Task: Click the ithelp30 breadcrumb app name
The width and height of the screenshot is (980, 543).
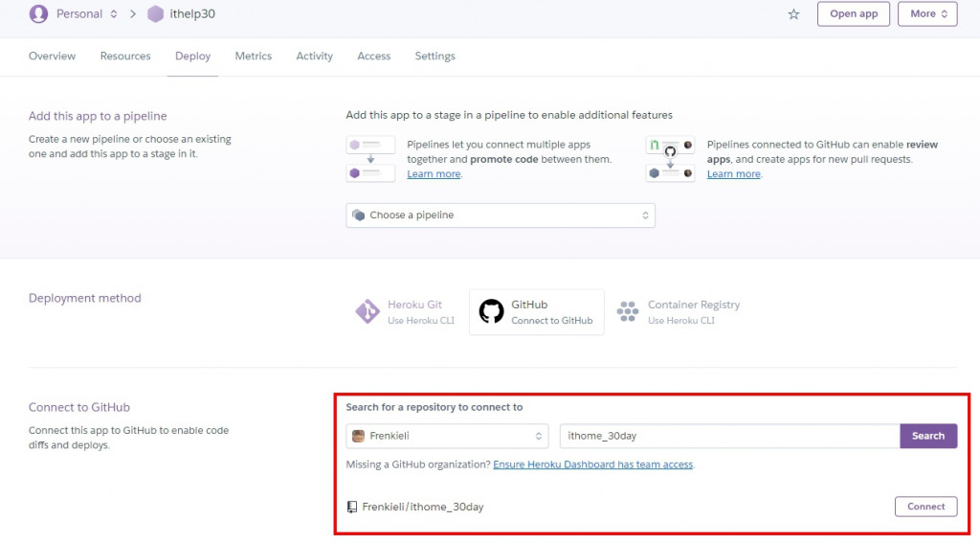Action: pyautogui.click(x=192, y=13)
